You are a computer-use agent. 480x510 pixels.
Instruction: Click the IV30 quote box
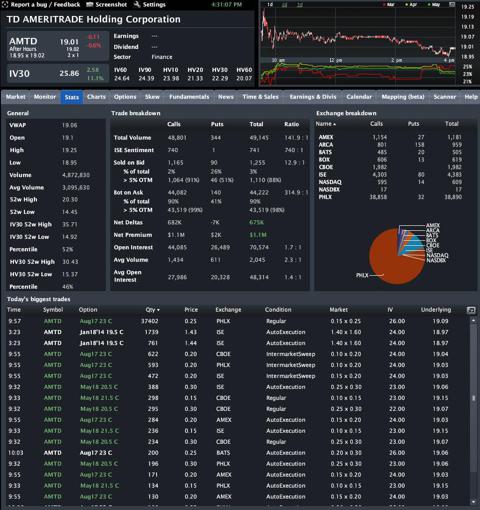(x=58, y=73)
